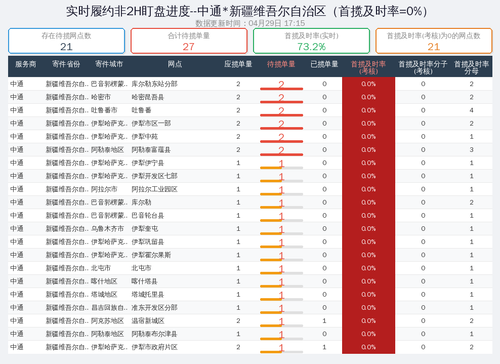500x364 pixels.
Task: Select the 网点 column header
Action: (x=175, y=64)
